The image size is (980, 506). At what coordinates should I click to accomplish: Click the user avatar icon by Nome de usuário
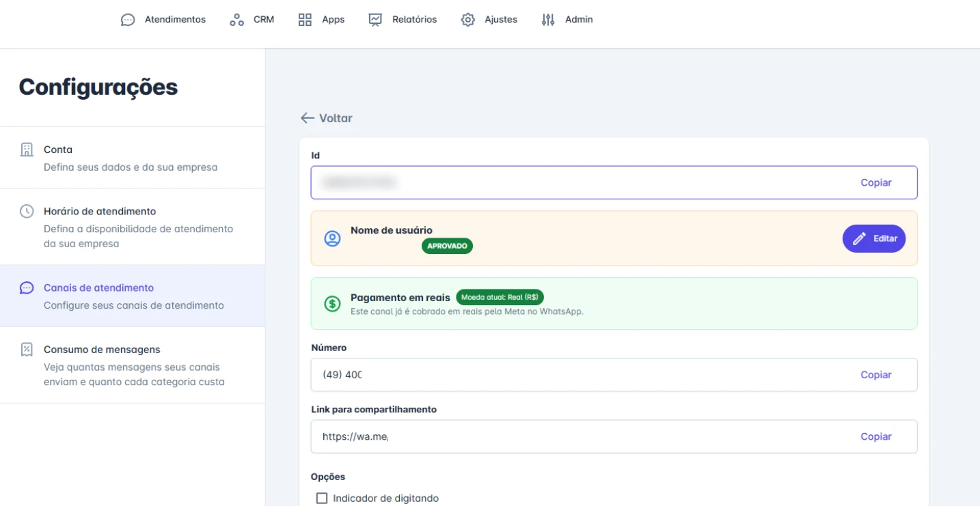[x=332, y=238]
